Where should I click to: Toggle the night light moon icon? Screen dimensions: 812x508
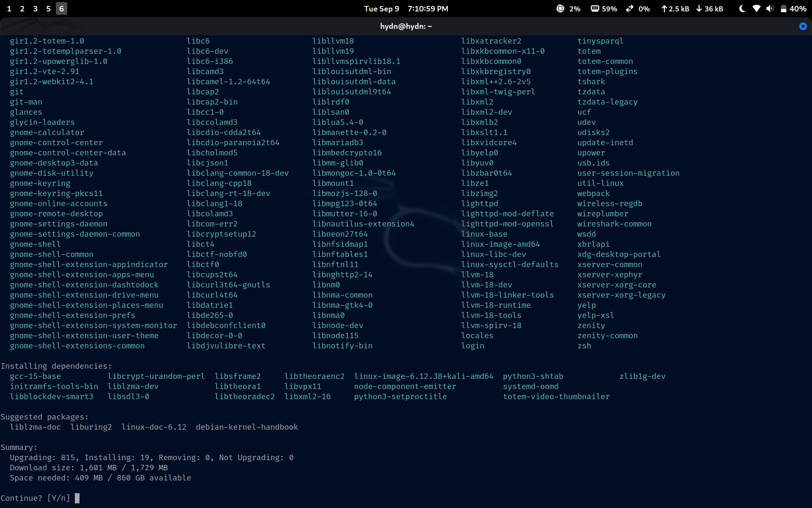(x=742, y=8)
